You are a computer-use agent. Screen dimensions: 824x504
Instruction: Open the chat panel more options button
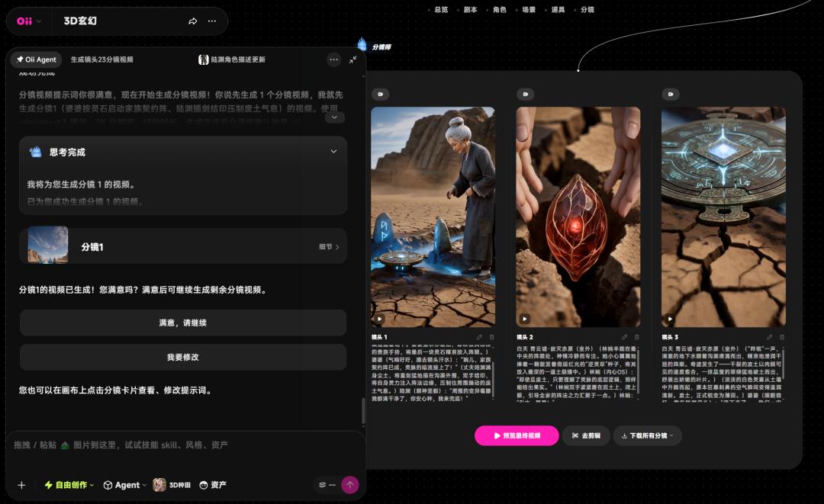(333, 59)
